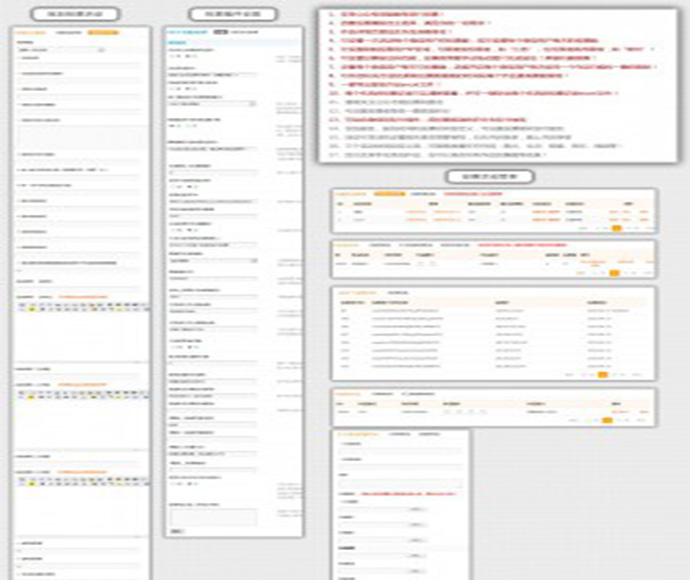
Task: Click the bottom text area of the middle form
Action: coord(213,517)
